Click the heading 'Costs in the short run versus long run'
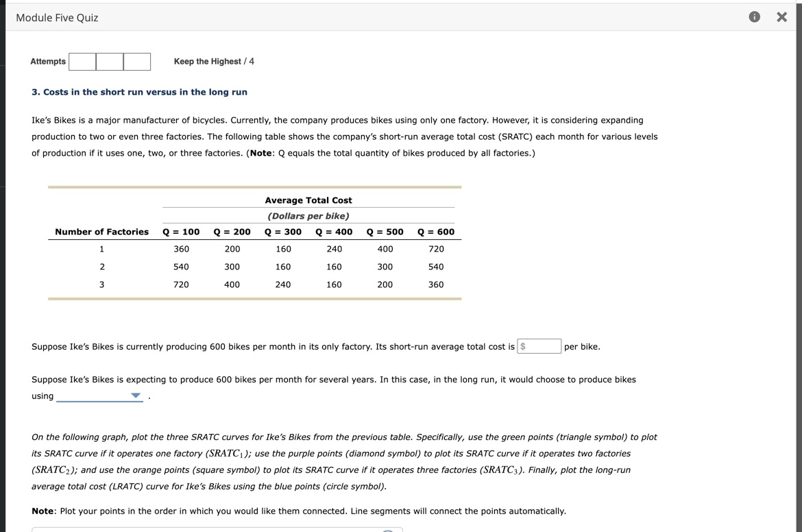 coord(139,91)
